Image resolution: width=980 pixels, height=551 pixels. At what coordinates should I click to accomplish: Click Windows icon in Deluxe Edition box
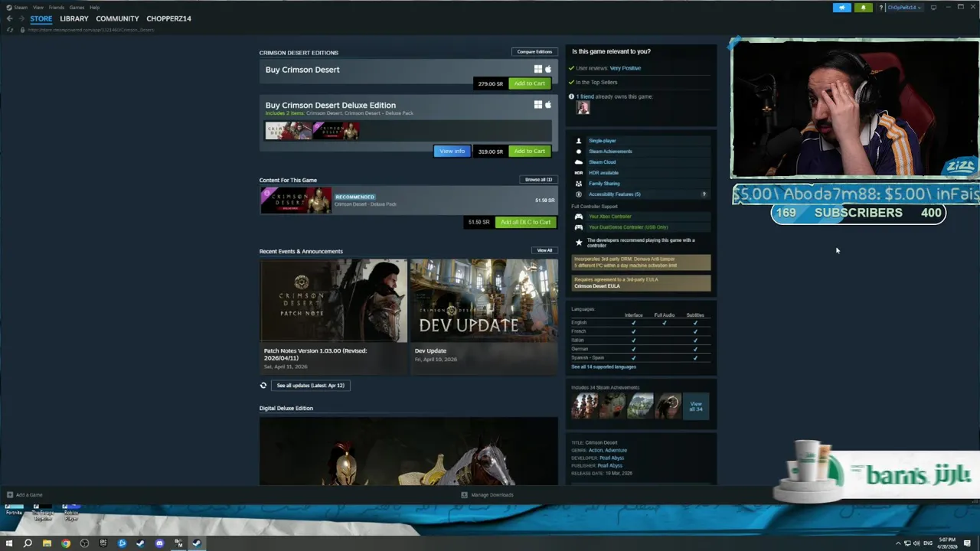tap(537, 104)
